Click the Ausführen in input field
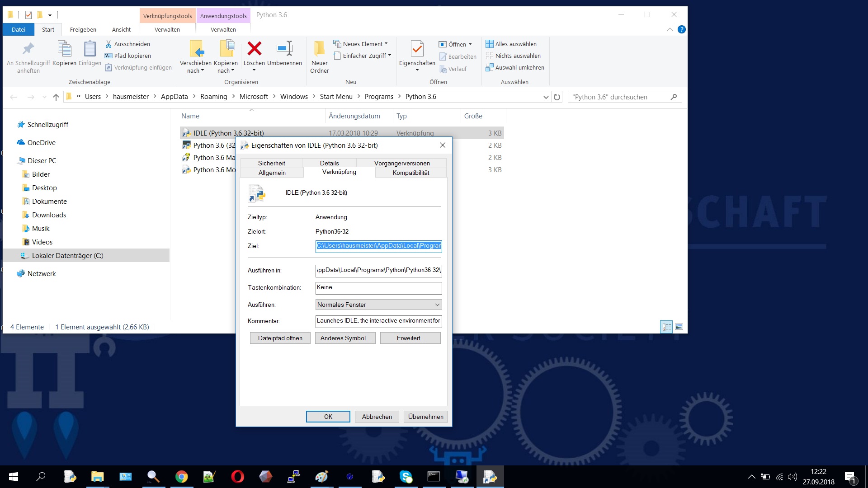 point(378,270)
